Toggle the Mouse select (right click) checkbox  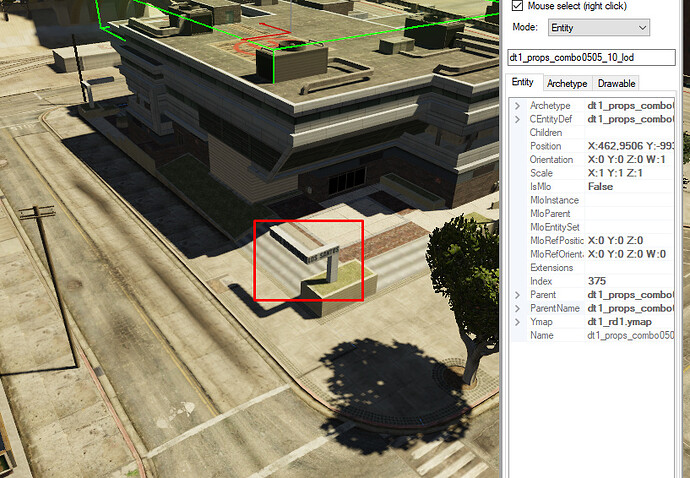(x=518, y=6)
